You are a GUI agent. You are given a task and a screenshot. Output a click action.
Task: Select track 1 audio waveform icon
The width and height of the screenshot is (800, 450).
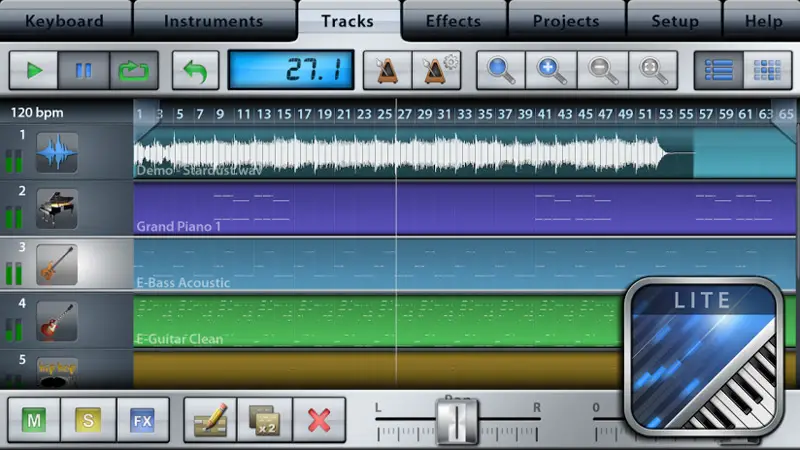click(57, 152)
